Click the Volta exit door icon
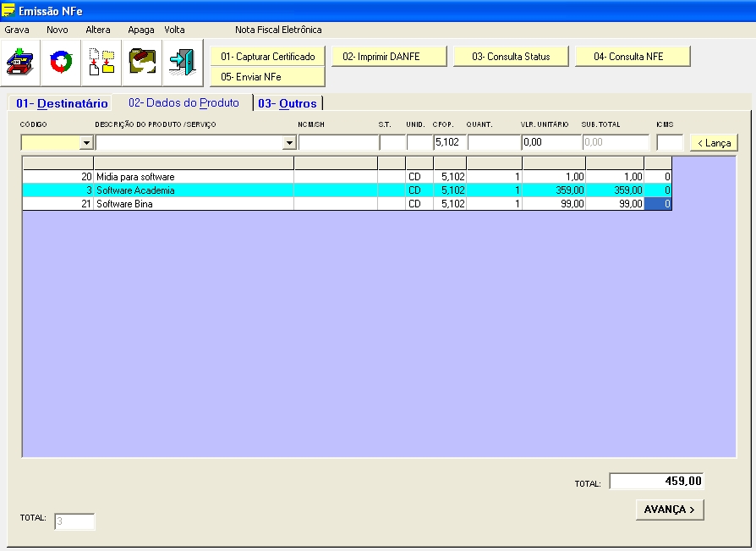The width and height of the screenshot is (756, 551). (x=183, y=63)
